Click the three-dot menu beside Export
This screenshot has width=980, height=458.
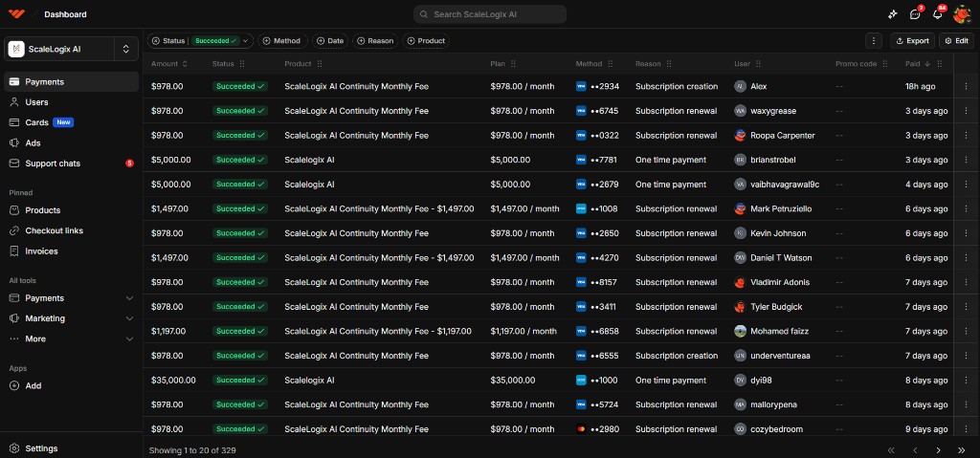874,40
